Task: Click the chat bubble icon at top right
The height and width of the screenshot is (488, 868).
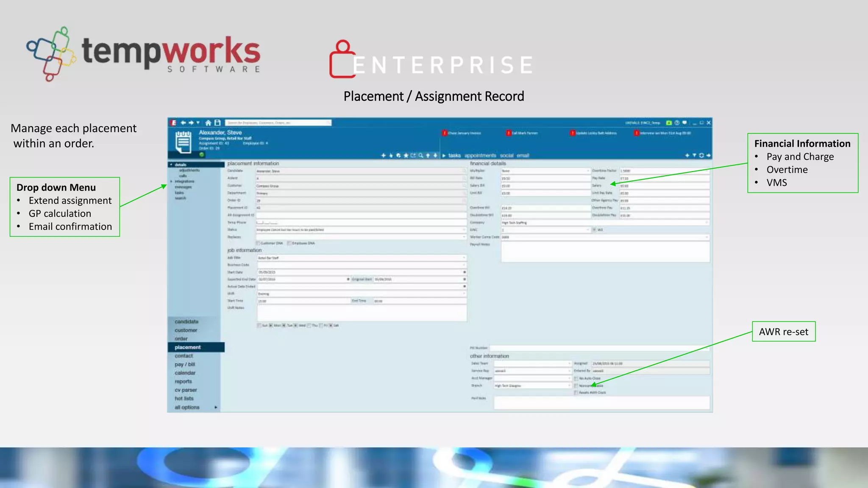Action: (684, 123)
